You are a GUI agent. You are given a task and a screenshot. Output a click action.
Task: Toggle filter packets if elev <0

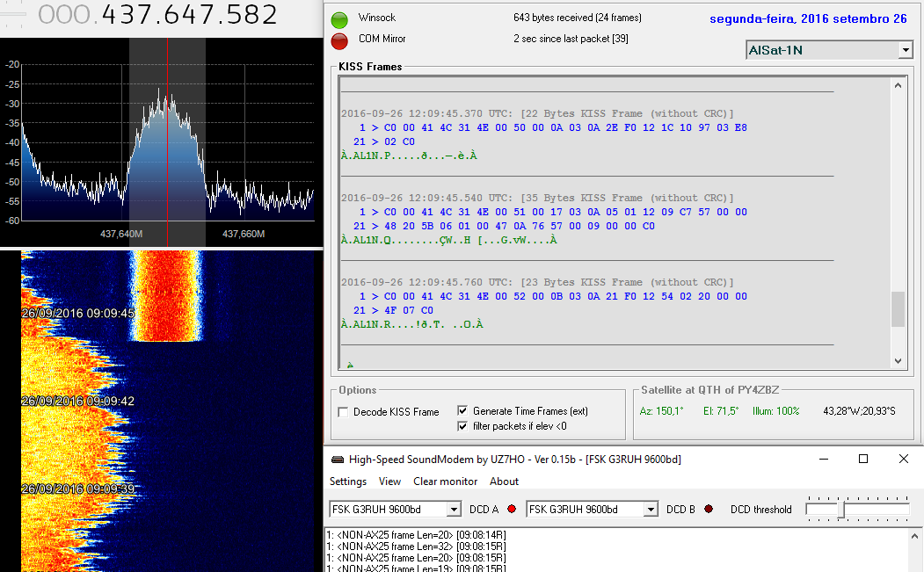(x=462, y=426)
